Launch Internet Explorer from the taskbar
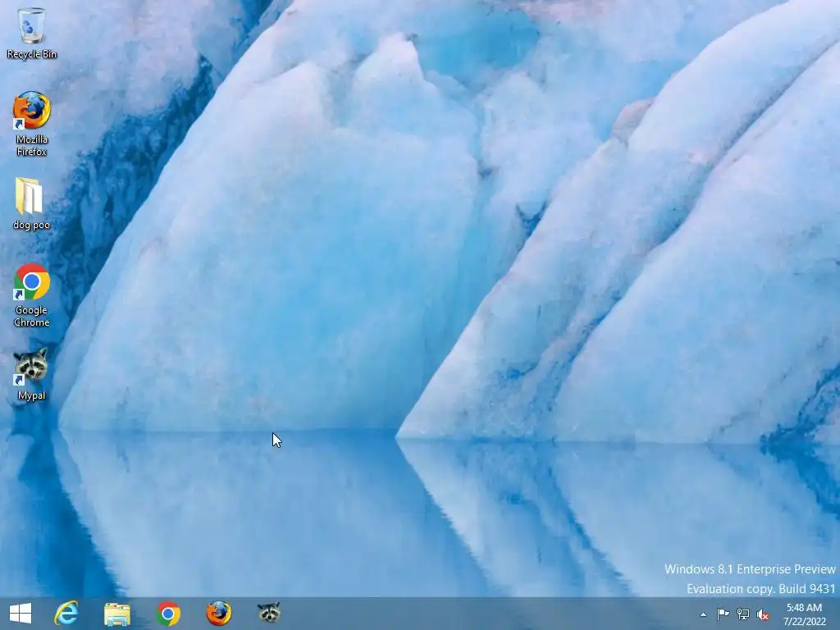Viewport: 840px width, 630px height. (x=66, y=614)
